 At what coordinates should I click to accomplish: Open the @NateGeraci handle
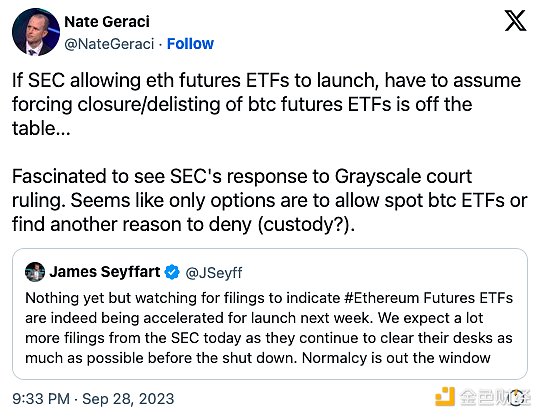tap(109, 44)
